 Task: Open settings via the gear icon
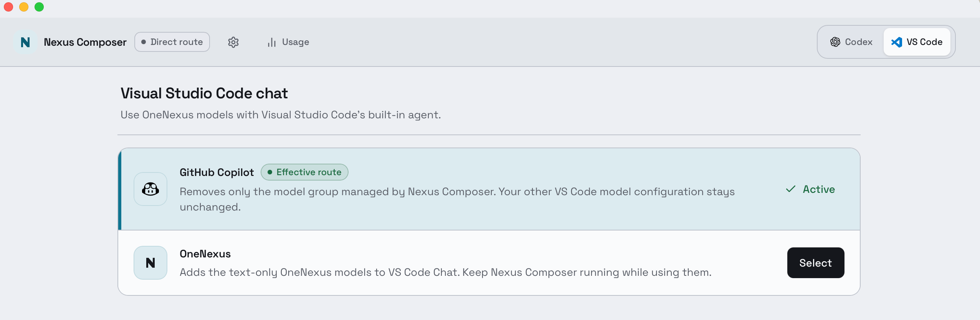(233, 42)
